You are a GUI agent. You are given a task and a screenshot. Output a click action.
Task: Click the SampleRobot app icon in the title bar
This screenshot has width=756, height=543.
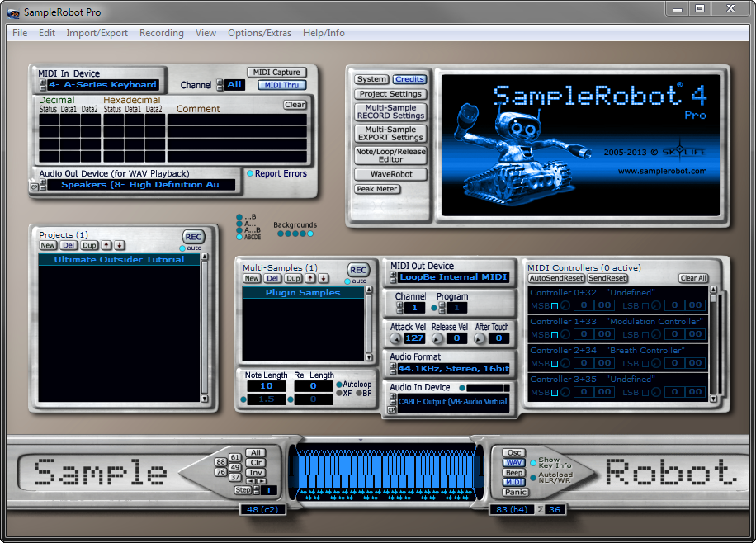[x=13, y=13]
